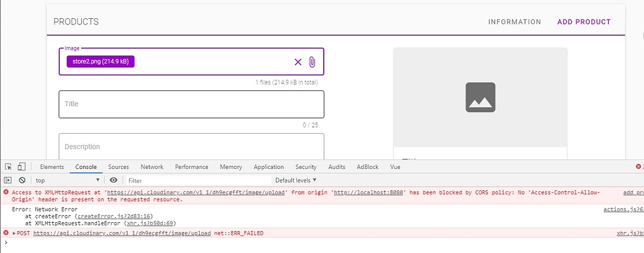Clear the selected store2.png file
Image resolution: width=644 pixels, height=253 pixels.
click(x=298, y=62)
